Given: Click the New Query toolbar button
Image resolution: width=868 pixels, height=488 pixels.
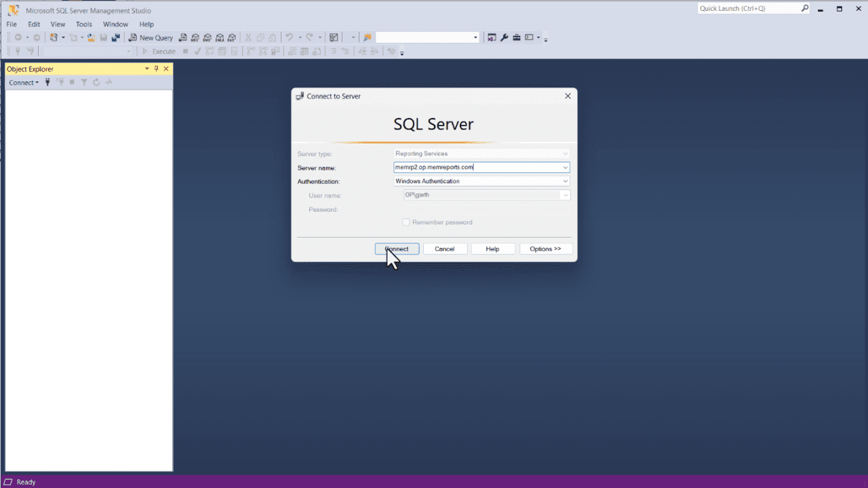Looking at the screenshot, I should [151, 38].
